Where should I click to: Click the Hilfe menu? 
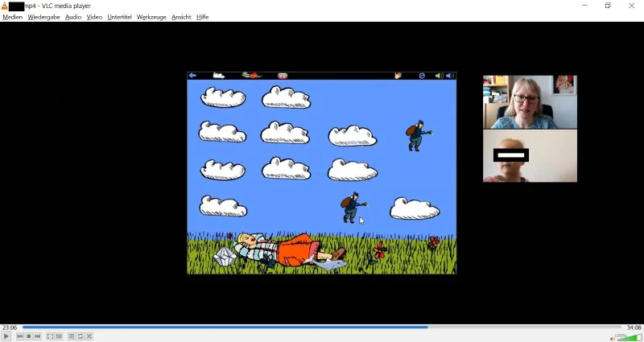(x=202, y=17)
